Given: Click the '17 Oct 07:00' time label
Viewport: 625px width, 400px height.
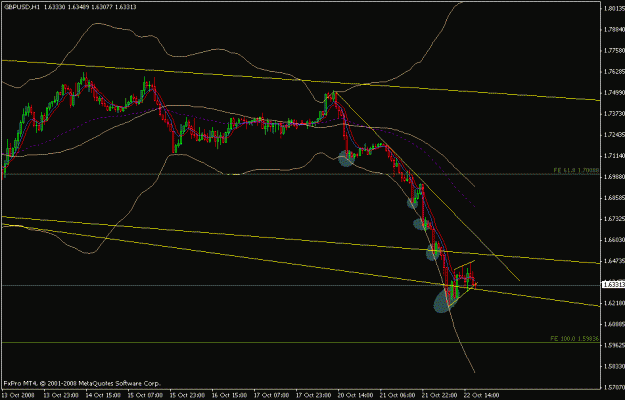Looking at the screenshot, I should click(x=270, y=395).
